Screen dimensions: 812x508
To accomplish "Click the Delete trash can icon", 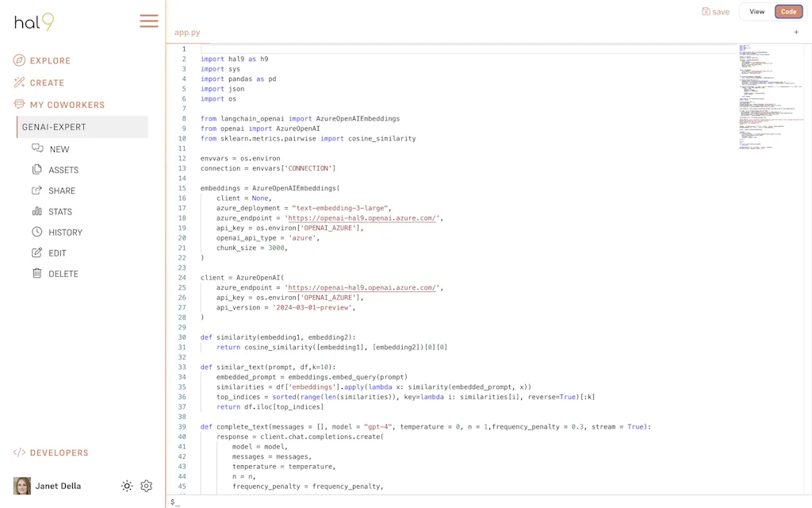I will tap(36, 273).
